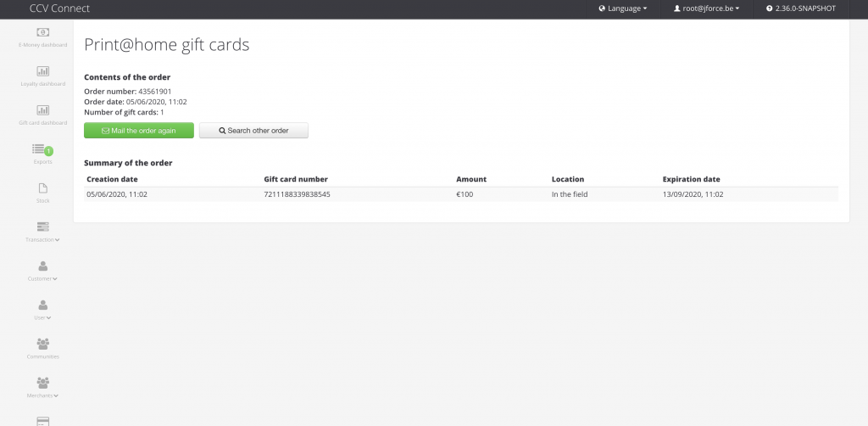Image resolution: width=868 pixels, height=426 pixels.
Task: Click the In the field location cell
Action: click(x=570, y=194)
